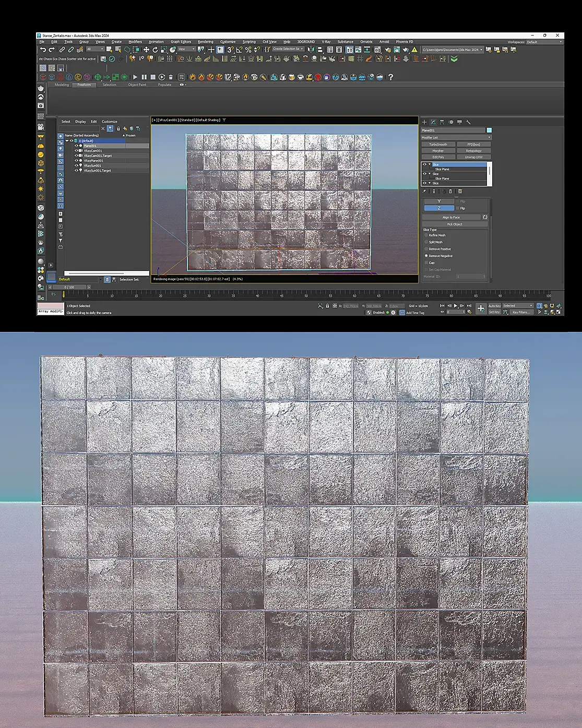582x728 pixels.
Task: Click the Edit Poly modifier button
Action: click(x=438, y=157)
